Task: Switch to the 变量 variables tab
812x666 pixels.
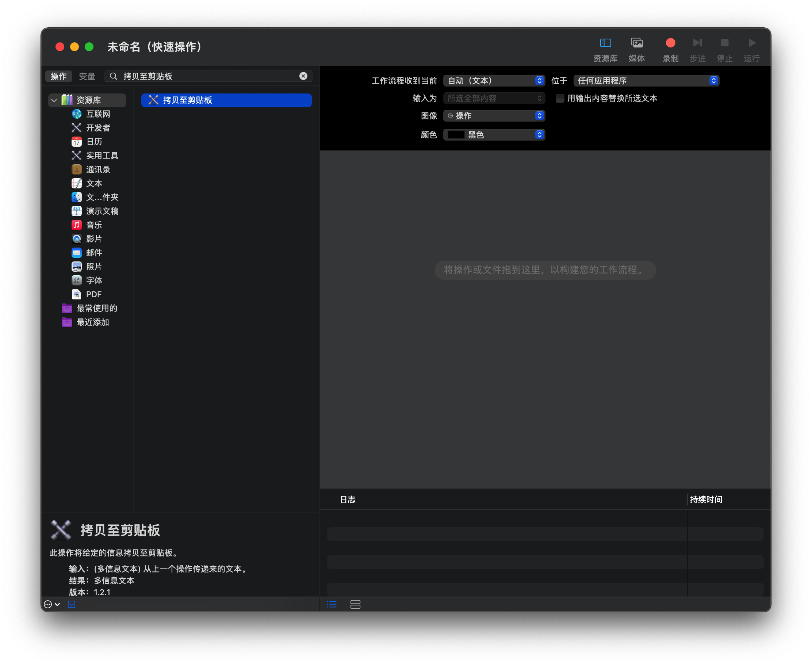Action: (x=87, y=76)
